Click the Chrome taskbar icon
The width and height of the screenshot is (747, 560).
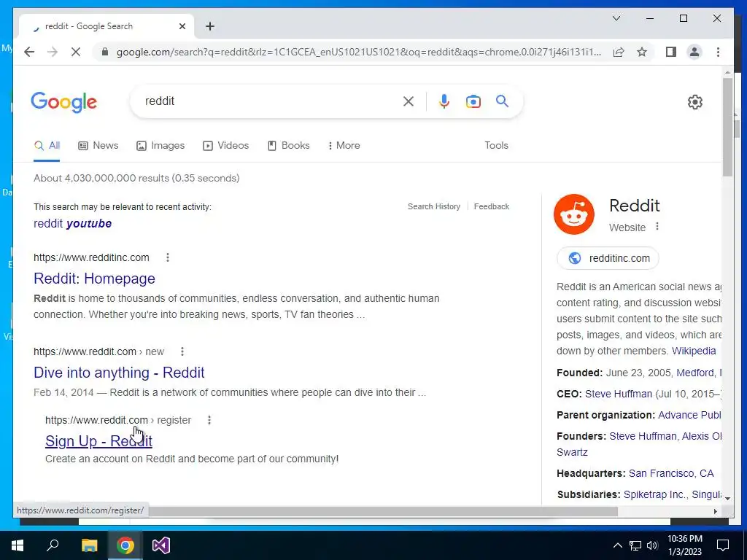tap(125, 545)
